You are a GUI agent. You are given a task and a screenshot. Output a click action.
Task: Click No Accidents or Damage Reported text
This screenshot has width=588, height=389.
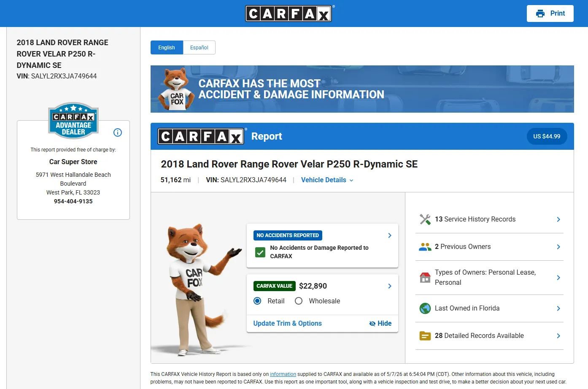pos(319,252)
